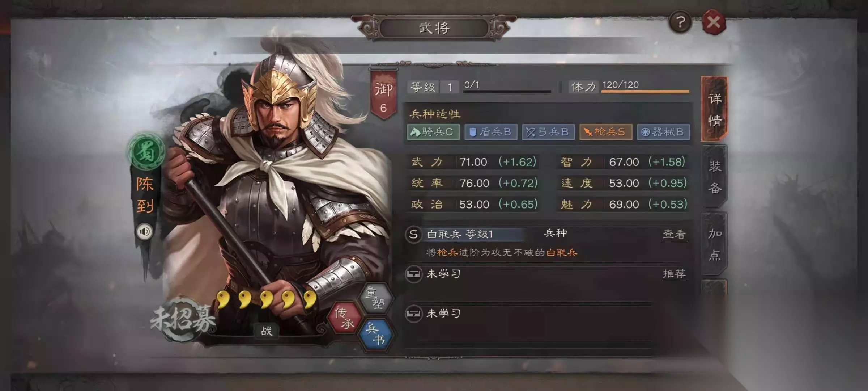
Task: Open the question mark help icon
Action: point(680,22)
